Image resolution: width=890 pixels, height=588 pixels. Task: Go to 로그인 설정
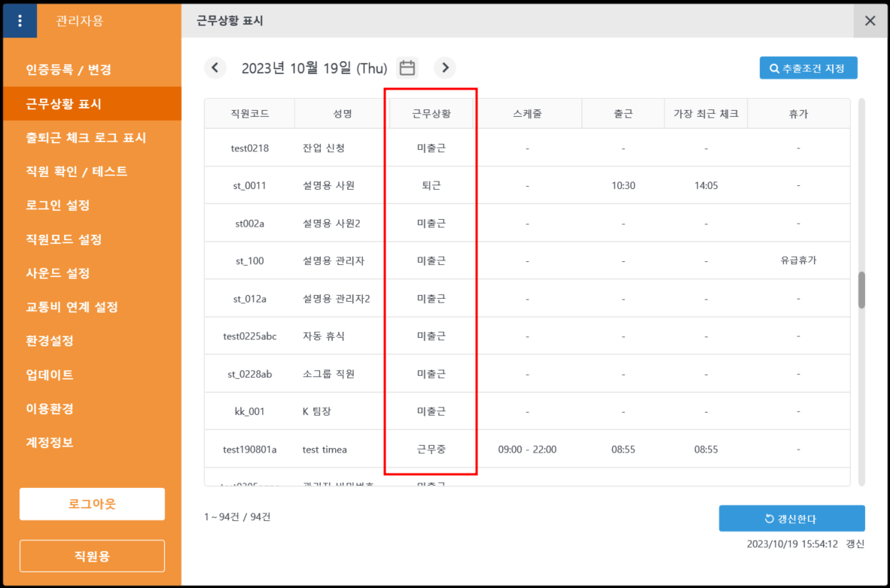[58, 206]
